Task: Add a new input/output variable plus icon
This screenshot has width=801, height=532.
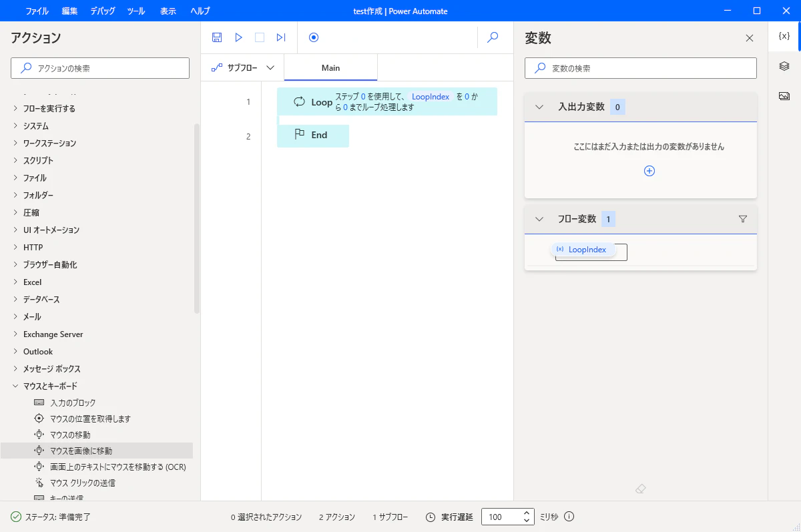Action: pyautogui.click(x=649, y=171)
